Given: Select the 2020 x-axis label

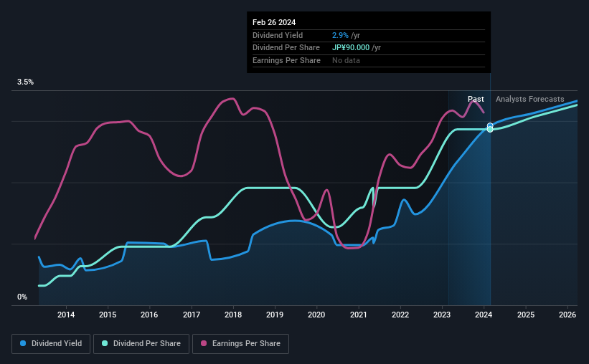Looking at the screenshot, I should point(316,315).
